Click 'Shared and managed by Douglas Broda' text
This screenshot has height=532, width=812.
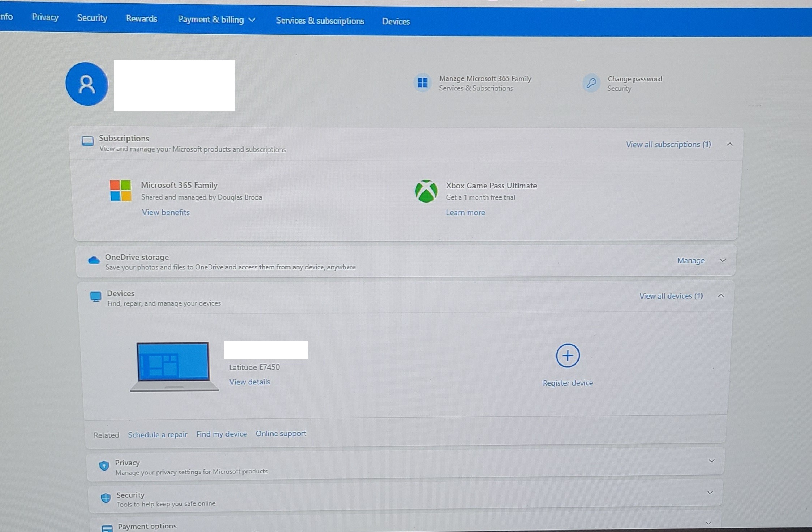[202, 197]
